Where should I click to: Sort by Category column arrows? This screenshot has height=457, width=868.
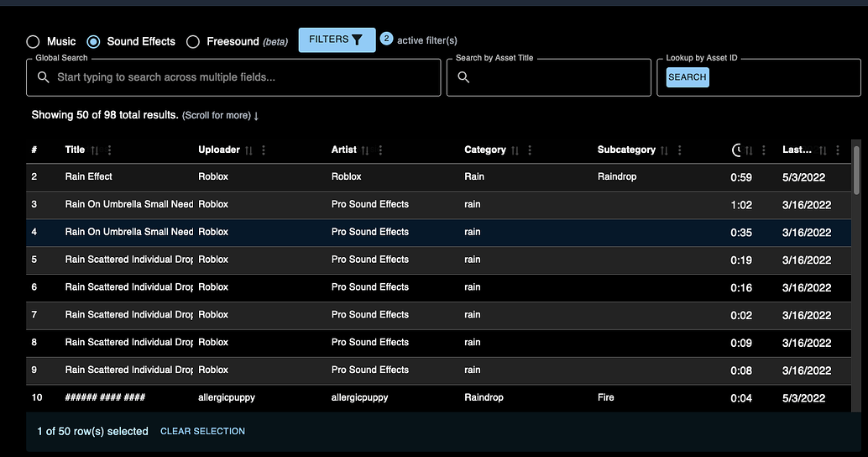point(515,150)
